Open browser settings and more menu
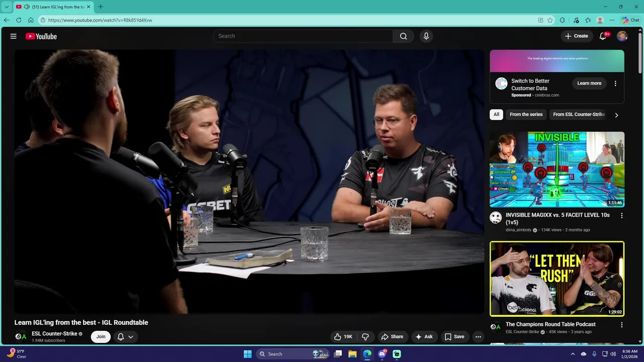 pyautogui.click(x=612, y=20)
